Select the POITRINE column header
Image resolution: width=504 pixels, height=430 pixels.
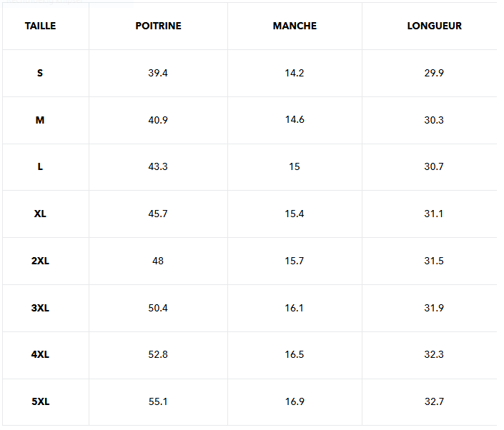click(158, 26)
